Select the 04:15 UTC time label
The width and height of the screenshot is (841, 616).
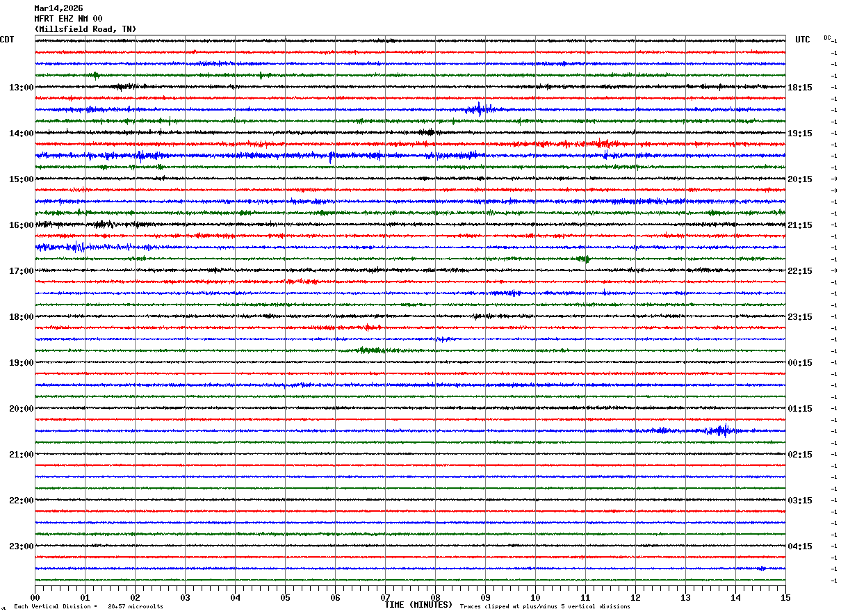coord(800,546)
